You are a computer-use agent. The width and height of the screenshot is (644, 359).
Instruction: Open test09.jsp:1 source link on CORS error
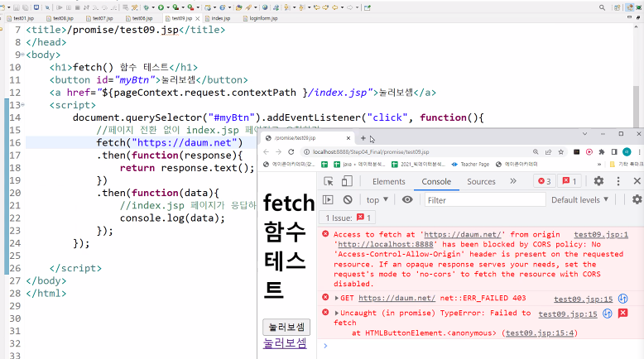pos(601,234)
